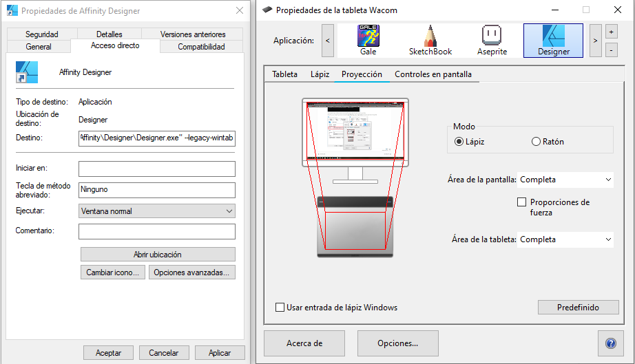Select the Designer application icon
The width and height of the screenshot is (635, 364).
553,40
